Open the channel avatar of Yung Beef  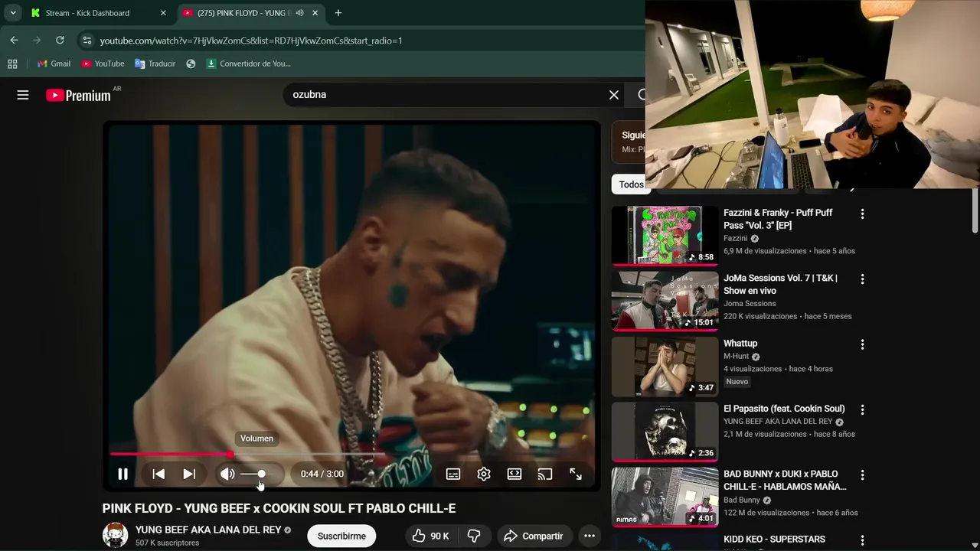[116, 536]
